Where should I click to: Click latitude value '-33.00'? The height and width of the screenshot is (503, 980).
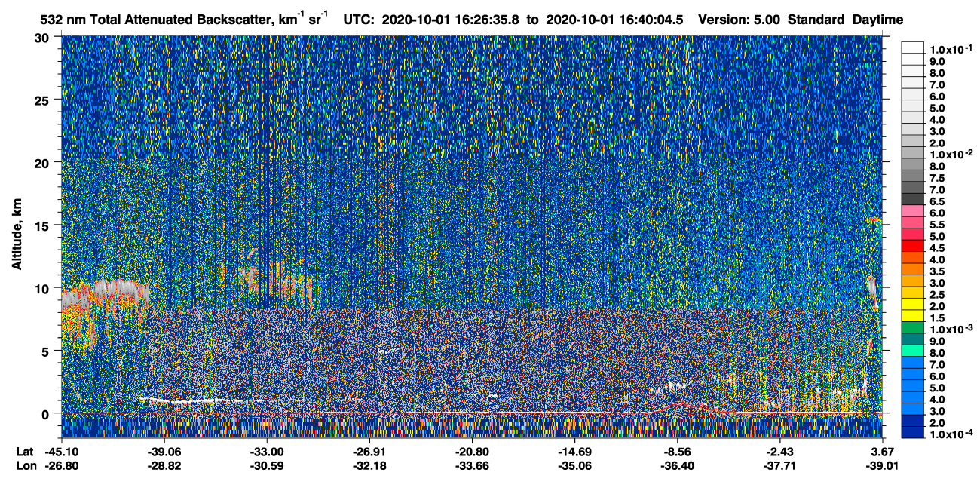click(x=267, y=452)
